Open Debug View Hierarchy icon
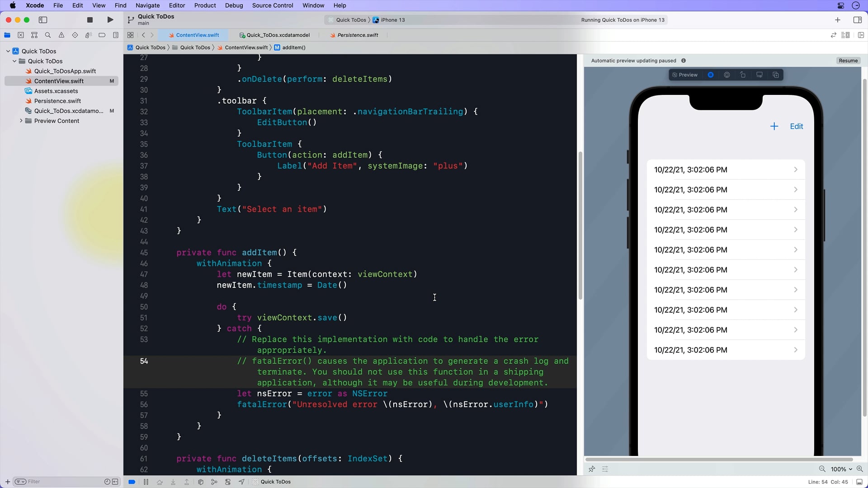The image size is (868, 488). (x=201, y=482)
